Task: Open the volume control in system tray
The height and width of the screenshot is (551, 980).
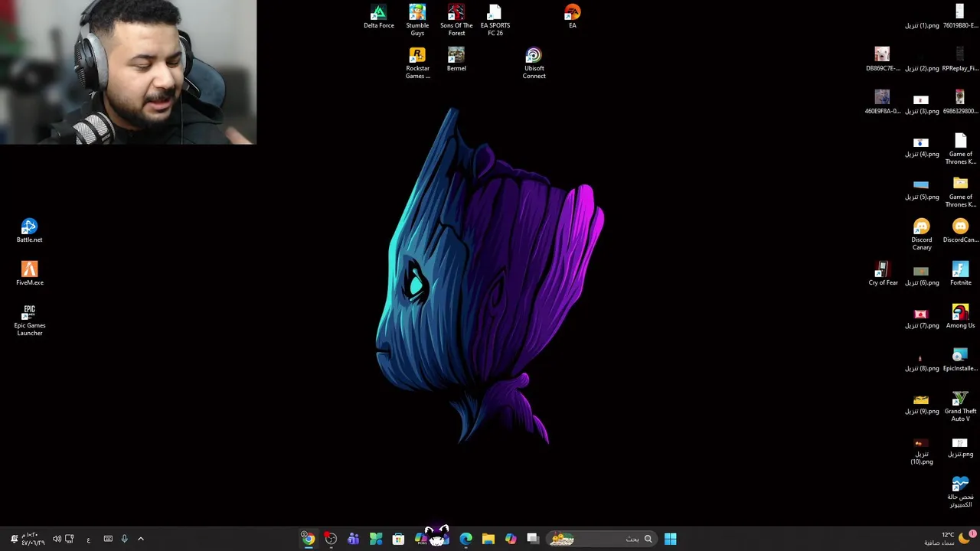Action: (57, 539)
